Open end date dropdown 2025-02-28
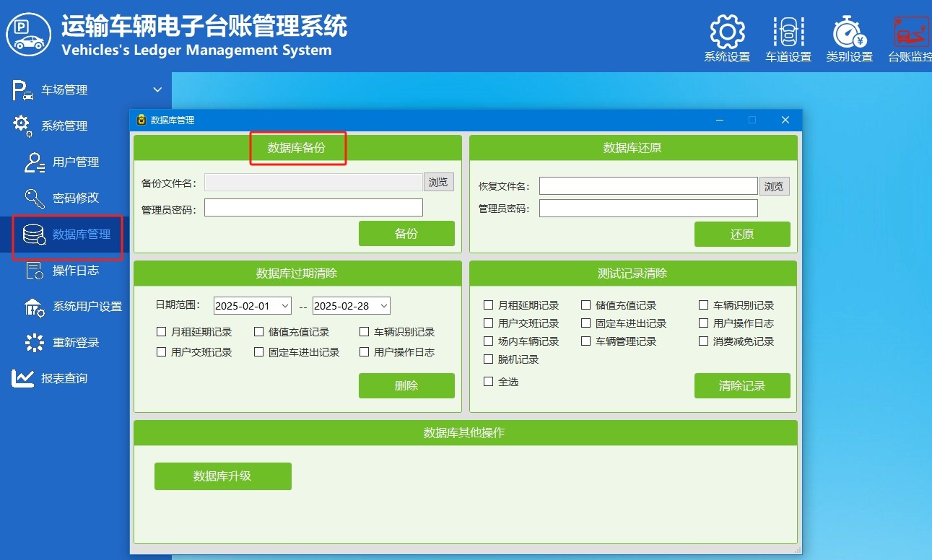The image size is (932, 560). (x=383, y=306)
